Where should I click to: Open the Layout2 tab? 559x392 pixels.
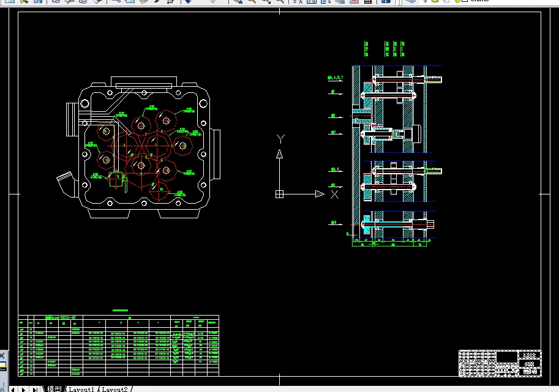tap(114, 389)
